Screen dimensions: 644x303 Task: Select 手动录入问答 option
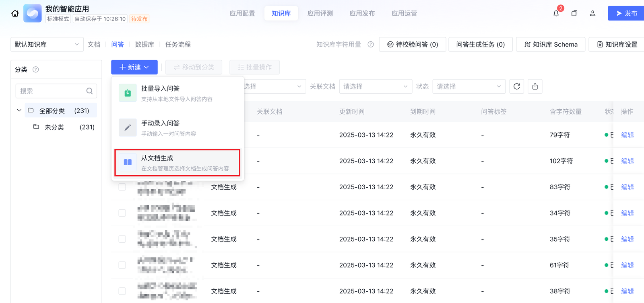point(178,128)
